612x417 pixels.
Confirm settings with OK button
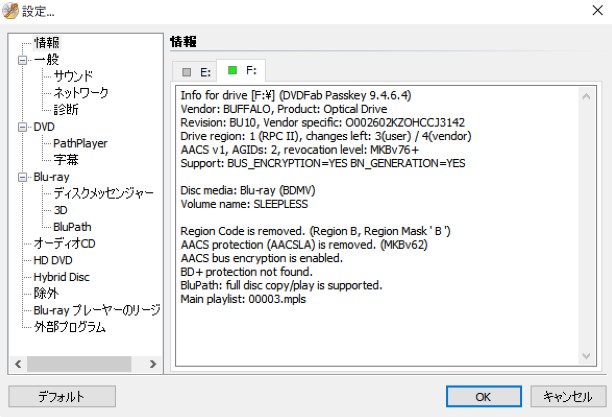pyautogui.click(x=484, y=396)
